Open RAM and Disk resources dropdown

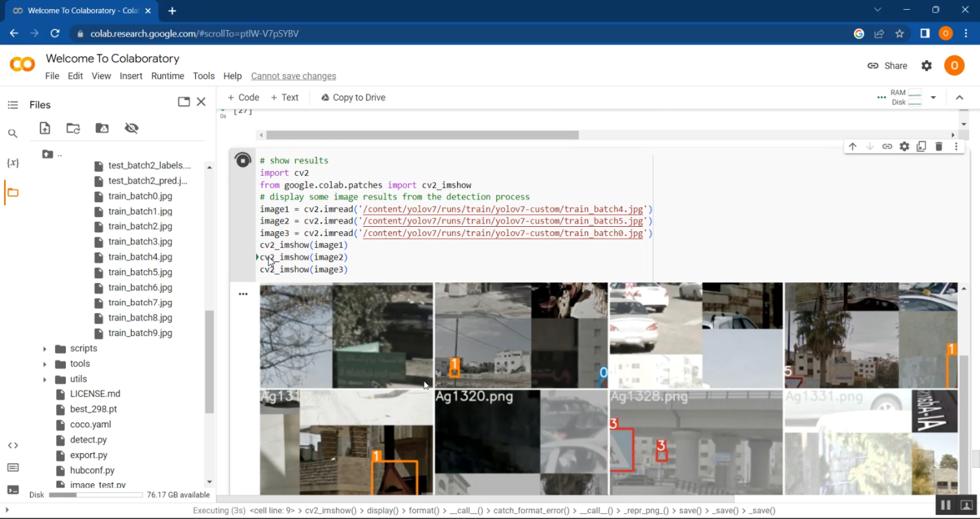933,97
